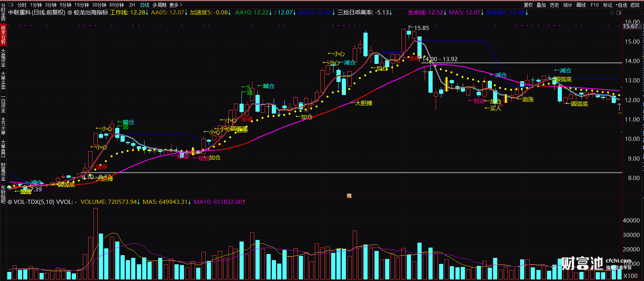This screenshot has height=281, width=644.
Task: Select the 15分钟 period
Action: [x=81, y=5]
